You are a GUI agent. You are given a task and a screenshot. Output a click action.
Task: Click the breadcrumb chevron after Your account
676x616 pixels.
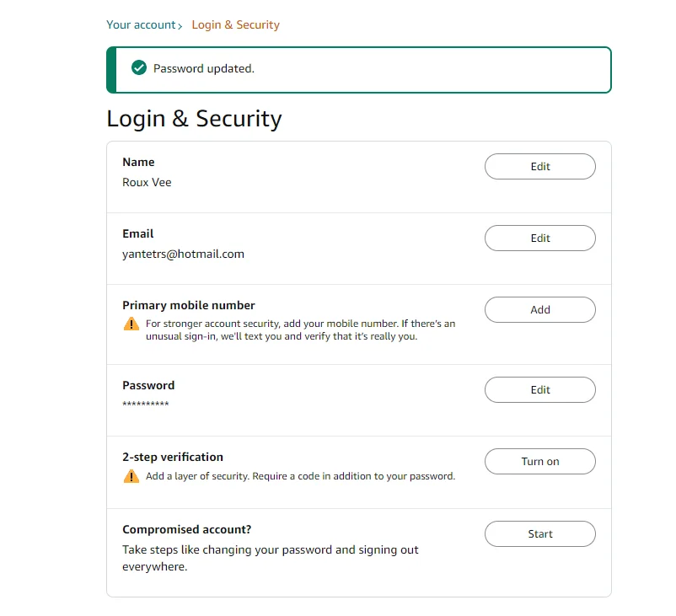(x=180, y=26)
